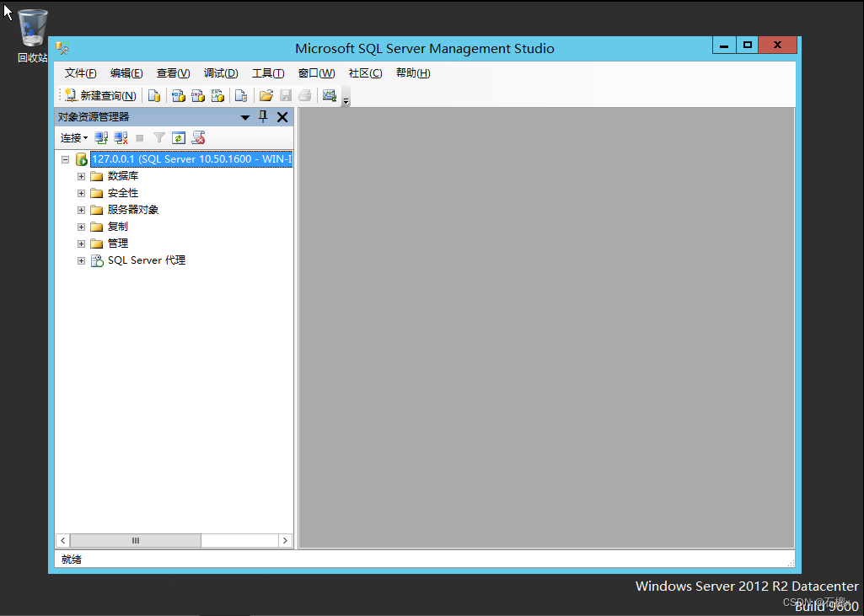Click the Print icon in toolbar
Image resolution: width=864 pixels, height=616 pixels.
click(x=304, y=95)
